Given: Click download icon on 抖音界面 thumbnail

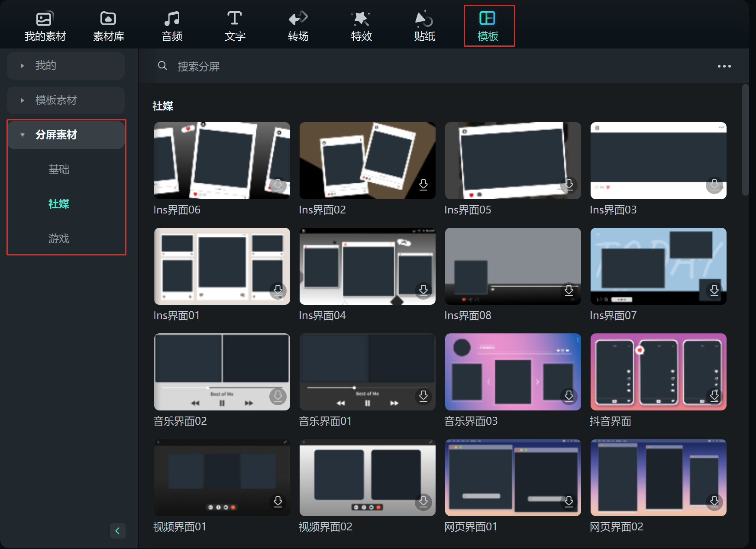Looking at the screenshot, I should (x=714, y=396).
